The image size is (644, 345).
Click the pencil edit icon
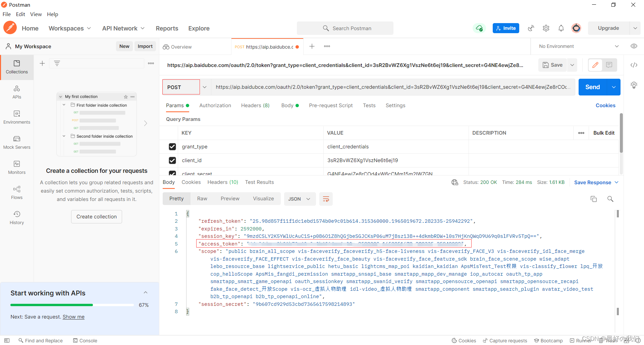coord(595,65)
